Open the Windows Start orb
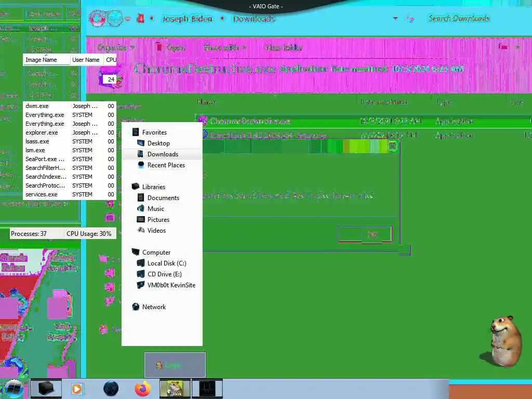Viewport: 532px width, 399px height. pyautogui.click(x=13, y=389)
